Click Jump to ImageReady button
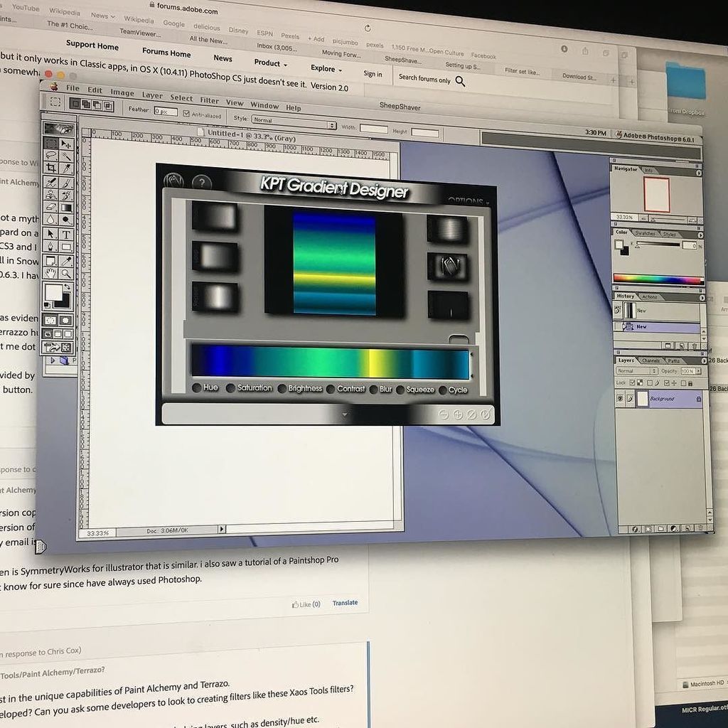Image resolution: width=728 pixels, height=728 pixels. click(x=58, y=347)
